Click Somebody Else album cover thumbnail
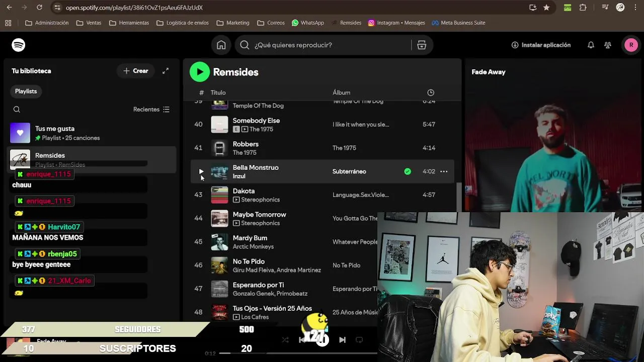This screenshot has width=644, height=362. pyautogui.click(x=219, y=124)
